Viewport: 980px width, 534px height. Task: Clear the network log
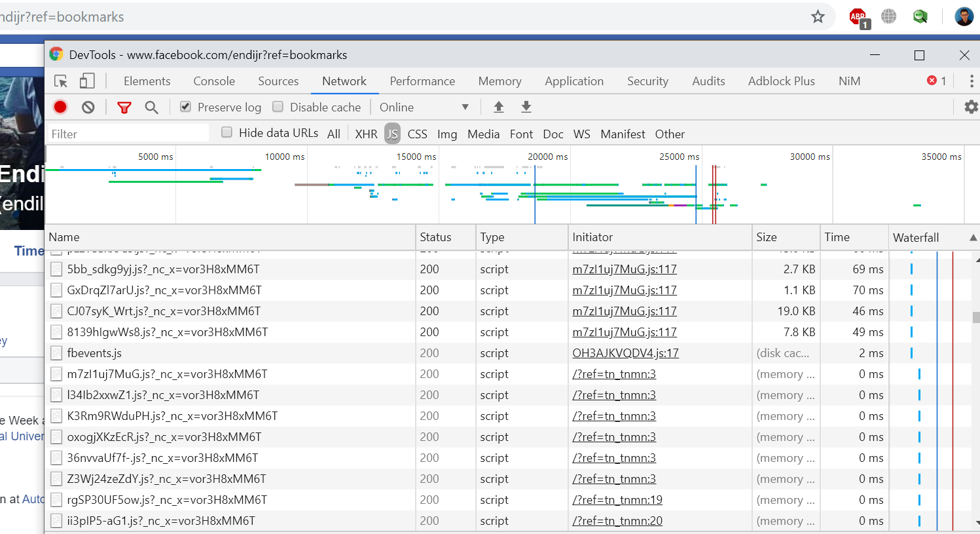(x=88, y=107)
